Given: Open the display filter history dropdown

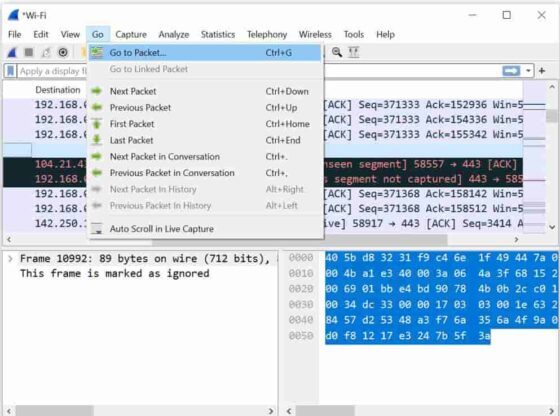Looking at the screenshot, I should [528, 71].
